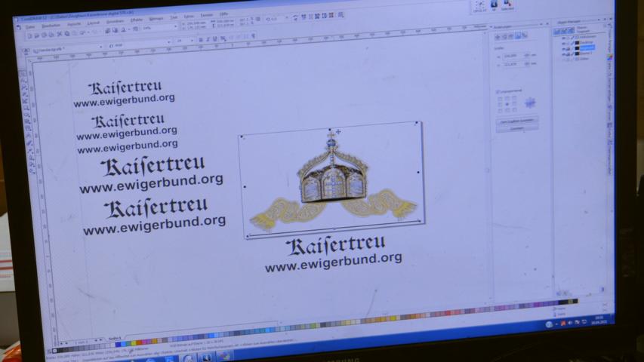
Task: Open the Layout menu
Action: [93, 23]
